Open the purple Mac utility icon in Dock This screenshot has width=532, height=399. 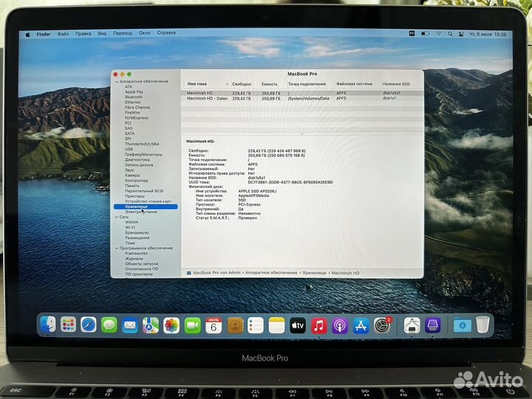tap(432, 325)
